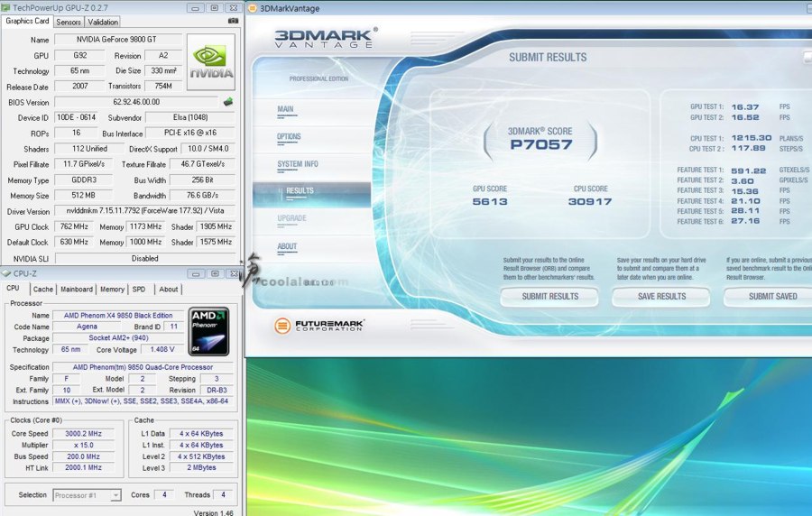Click the Bandwidth value 76.6 GB/s
The image size is (812, 516).
click(x=202, y=195)
